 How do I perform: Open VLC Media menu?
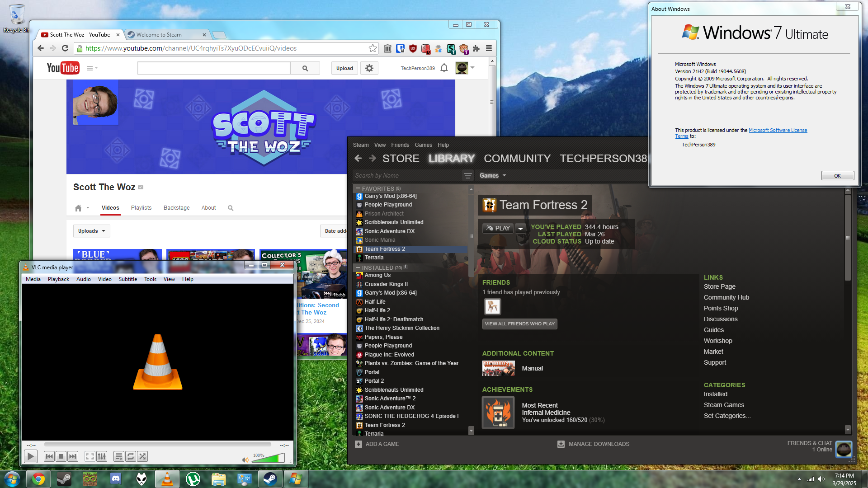tap(33, 279)
